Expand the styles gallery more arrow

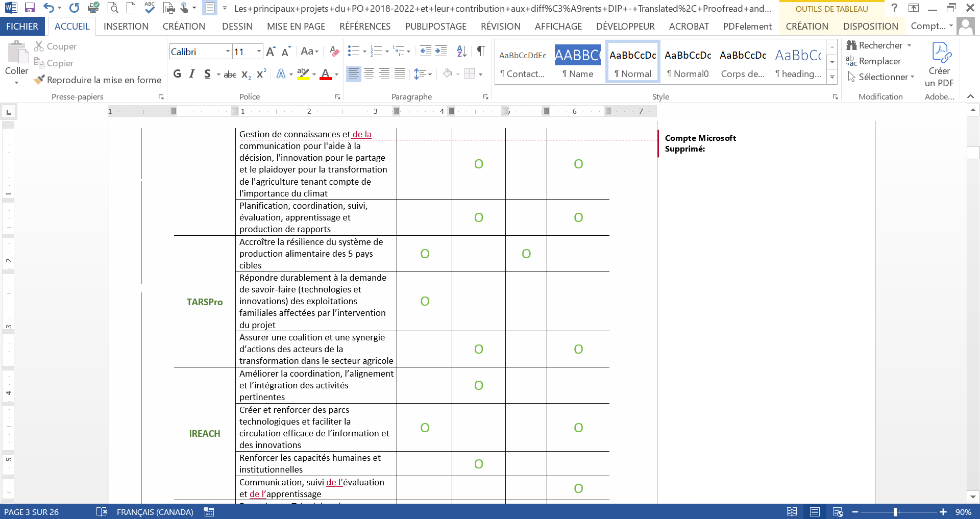(832, 77)
